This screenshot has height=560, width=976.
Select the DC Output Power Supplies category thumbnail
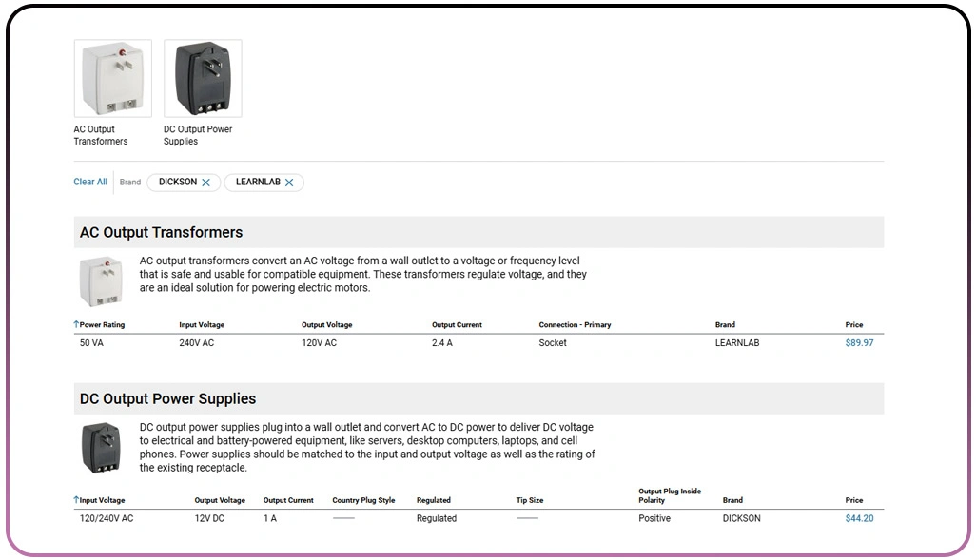click(x=202, y=77)
